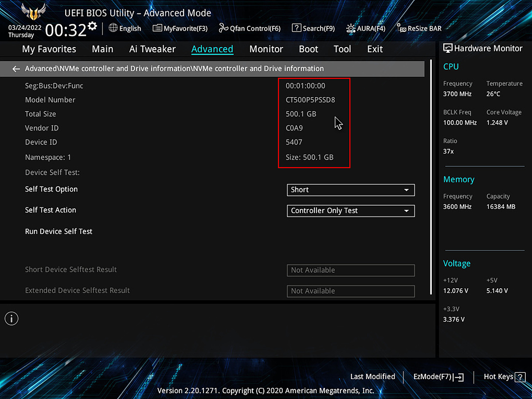Click the Hardware Monitor screen icon
Screen dimensions: 532x399
448,49
